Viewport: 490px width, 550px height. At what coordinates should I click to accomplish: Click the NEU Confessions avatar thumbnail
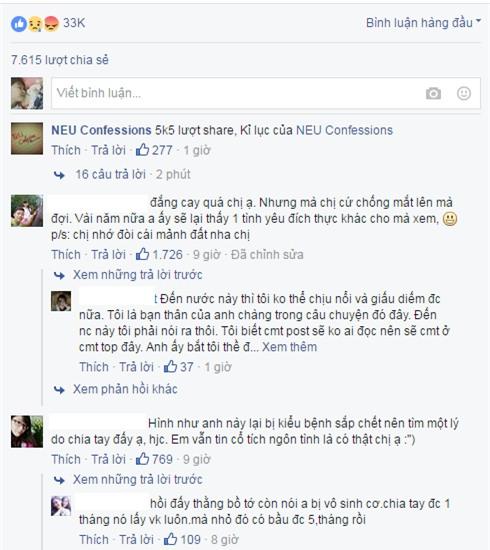tap(27, 139)
